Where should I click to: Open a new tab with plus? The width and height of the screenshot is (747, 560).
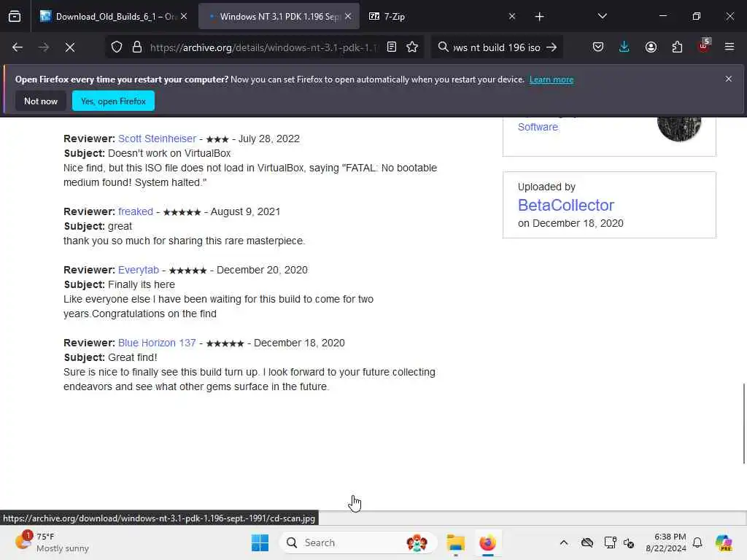point(539,17)
